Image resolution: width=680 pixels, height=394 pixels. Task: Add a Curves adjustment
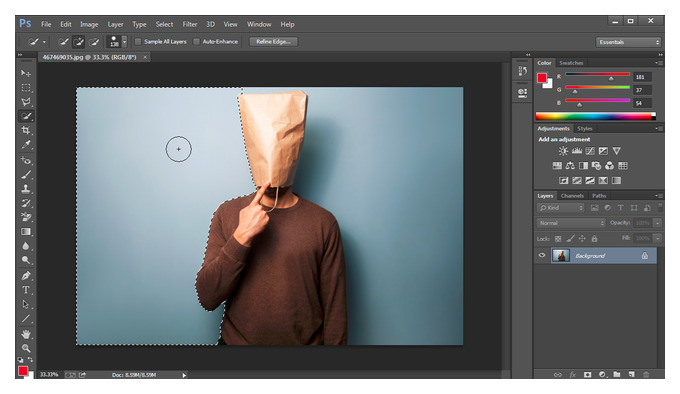[x=590, y=151]
